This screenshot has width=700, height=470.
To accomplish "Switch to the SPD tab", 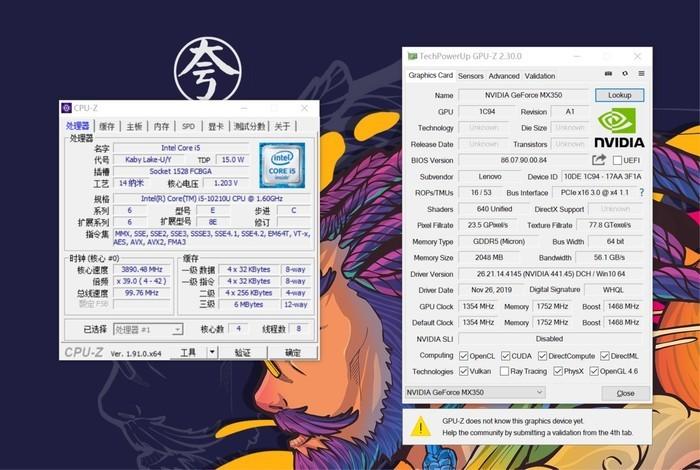I will 188,126.
